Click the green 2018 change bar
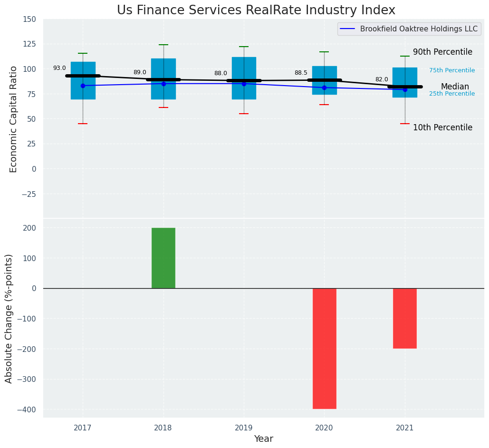This screenshot has height=448, width=489. [x=163, y=258]
